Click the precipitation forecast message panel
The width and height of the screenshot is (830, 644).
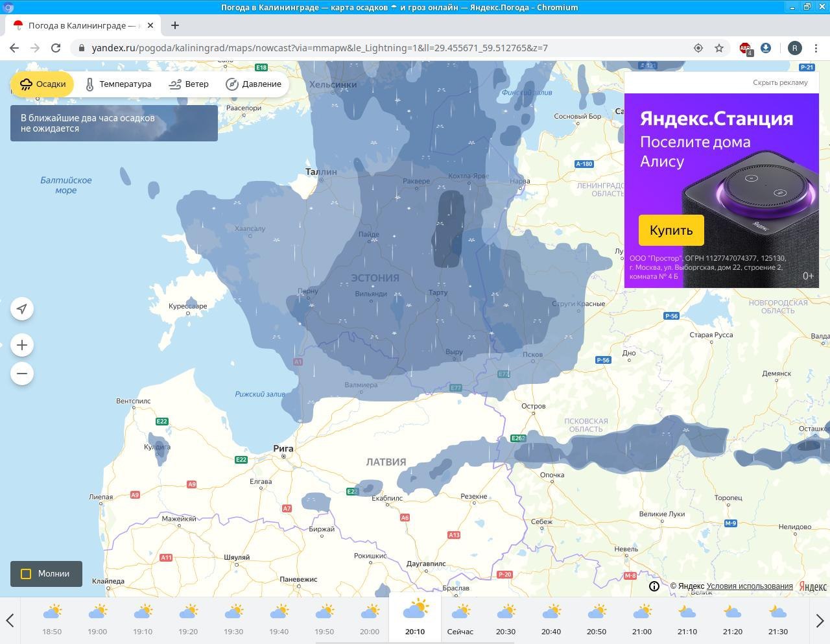[114, 123]
